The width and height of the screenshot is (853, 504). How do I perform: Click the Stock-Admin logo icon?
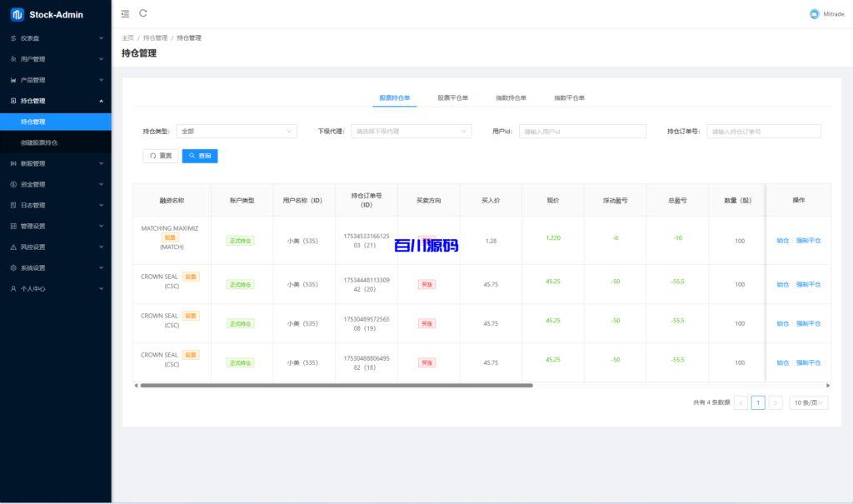[17, 14]
